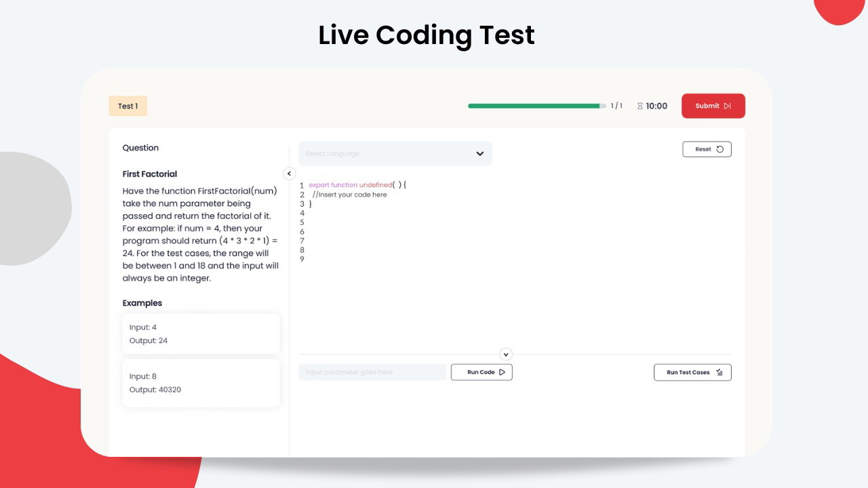868x488 pixels.
Task: Execute tests via the Run Test Cases label
Action: tap(688, 372)
